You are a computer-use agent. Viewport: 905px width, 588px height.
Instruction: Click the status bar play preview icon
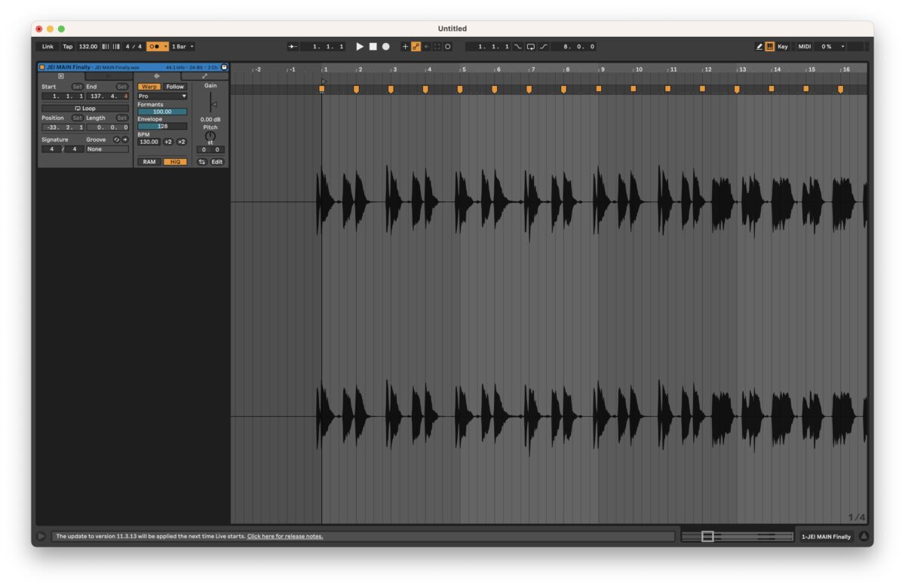(41, 536)
